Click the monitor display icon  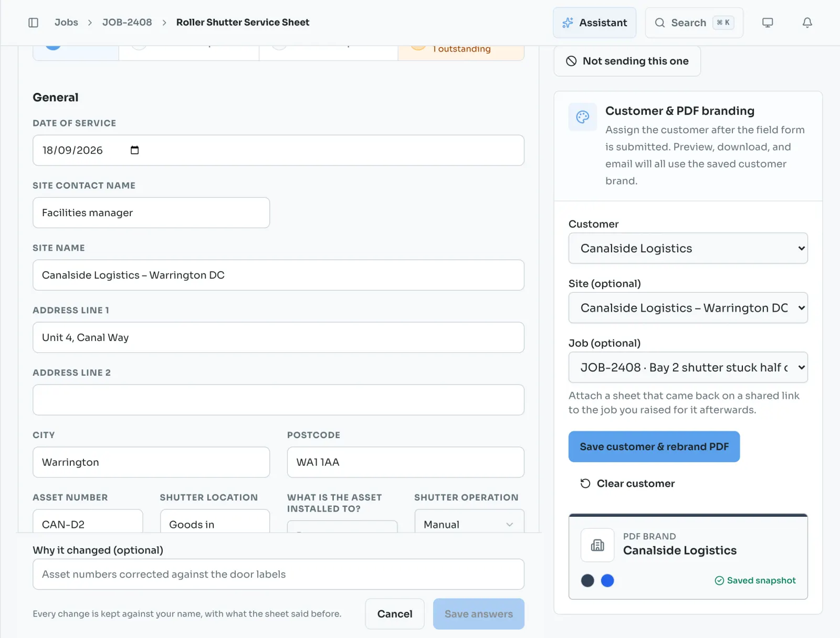point(768,23)
